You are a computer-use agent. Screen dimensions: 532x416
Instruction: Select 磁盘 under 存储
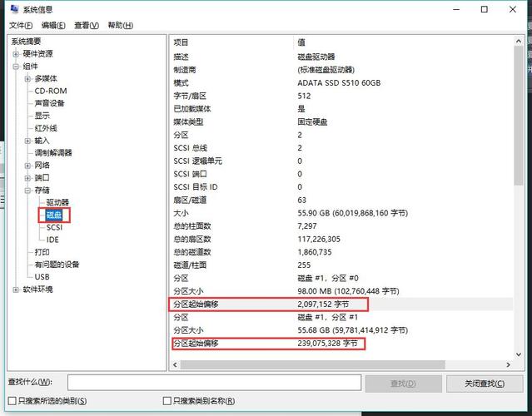coord(54,215)
